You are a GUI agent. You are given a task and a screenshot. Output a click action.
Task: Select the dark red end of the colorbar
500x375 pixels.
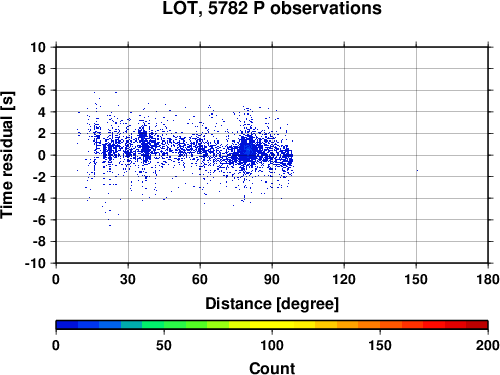tap(477, 325)
